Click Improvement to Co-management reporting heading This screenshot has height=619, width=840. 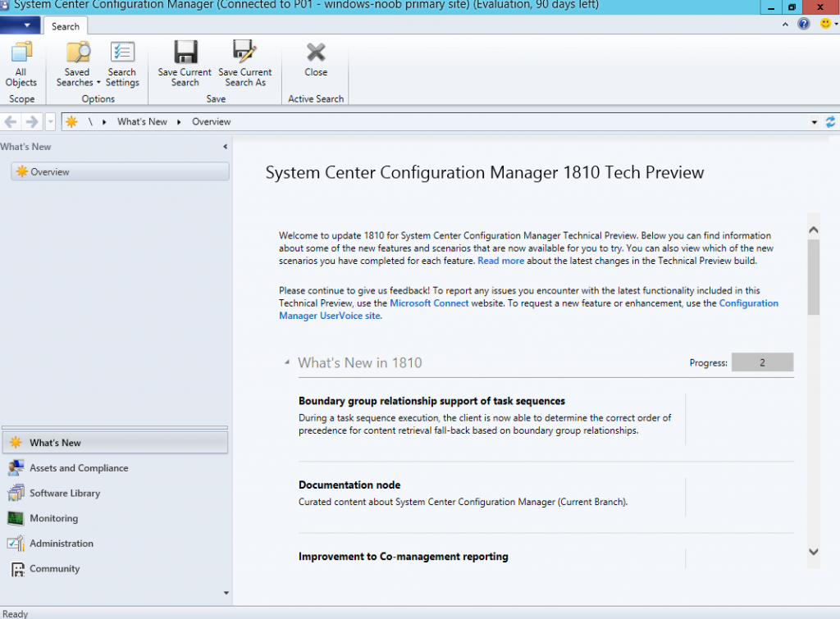point(404,557)
